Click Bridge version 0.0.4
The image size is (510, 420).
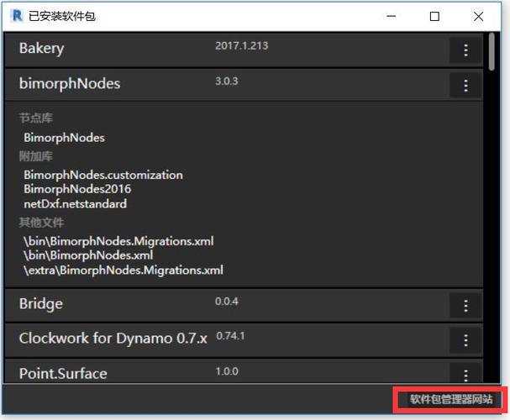226,301
